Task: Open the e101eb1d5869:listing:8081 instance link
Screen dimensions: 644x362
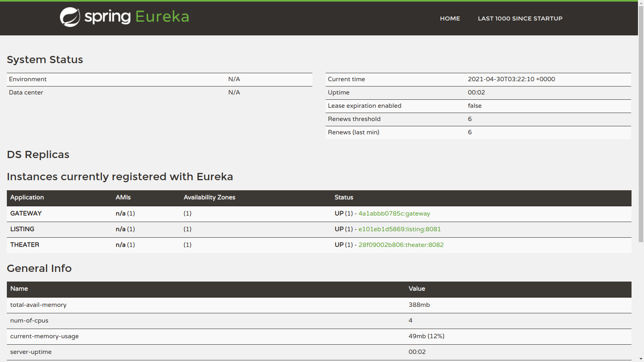Action: (399, 229)
